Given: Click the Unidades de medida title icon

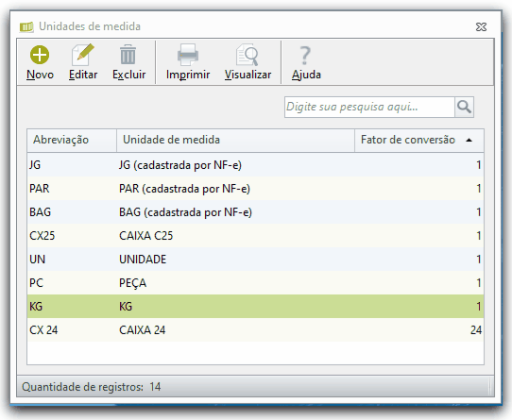Looking at the screenshot, I should click(x=26, y=26).
